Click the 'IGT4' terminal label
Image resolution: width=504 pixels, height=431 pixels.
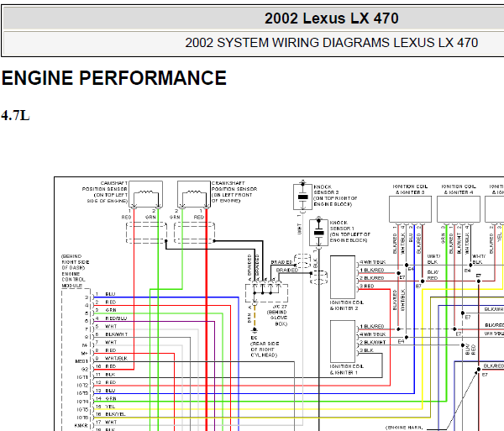82,402
